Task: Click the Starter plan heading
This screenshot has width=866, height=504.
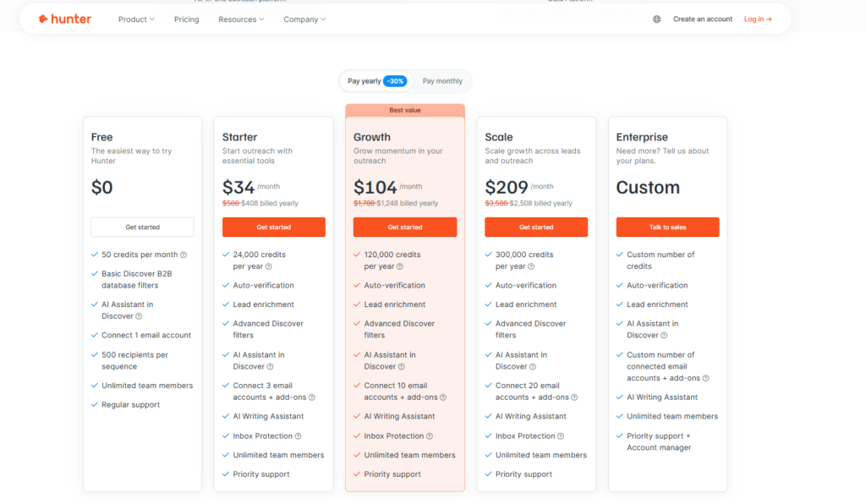Action: coord(239,137)
